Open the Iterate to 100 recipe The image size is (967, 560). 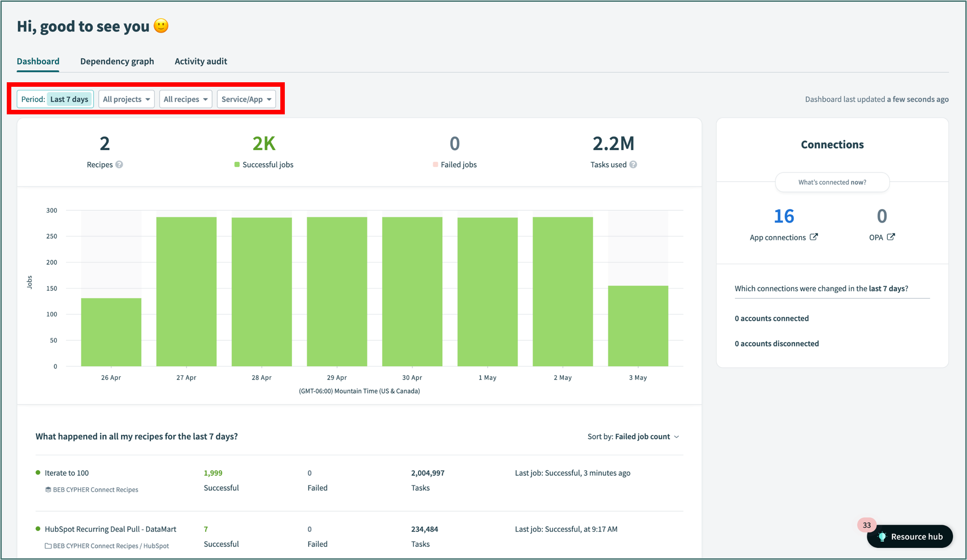[66, 473]
